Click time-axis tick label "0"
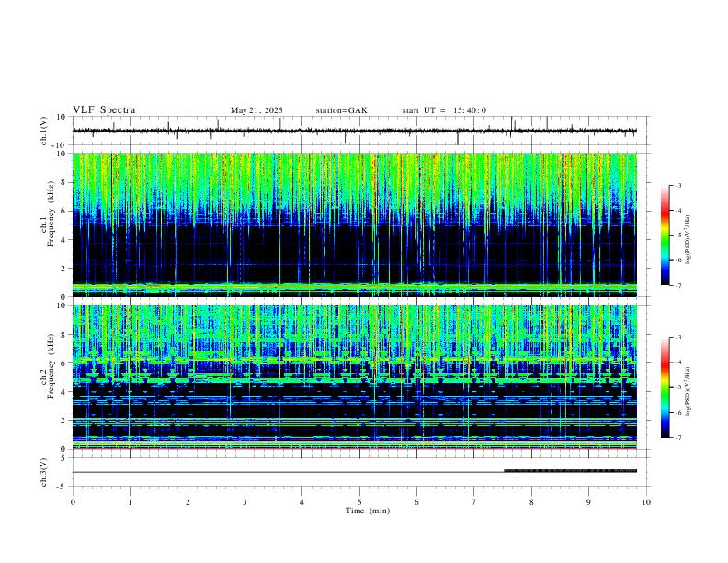728x563 pixels. tap(73, 502)
